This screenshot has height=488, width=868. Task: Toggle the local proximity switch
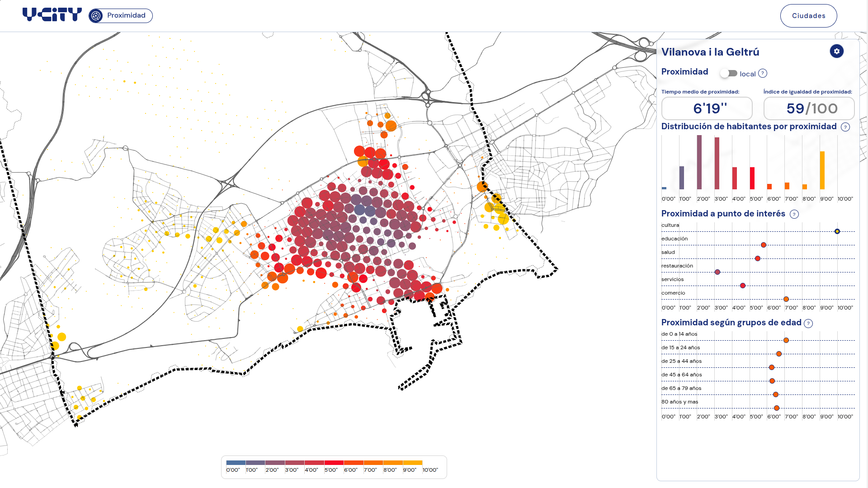point(729,73)
